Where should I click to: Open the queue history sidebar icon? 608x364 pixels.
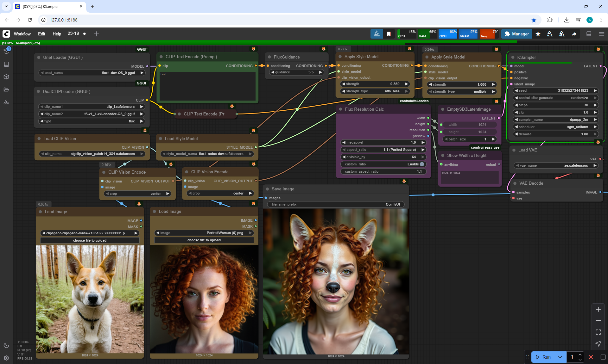6,51
